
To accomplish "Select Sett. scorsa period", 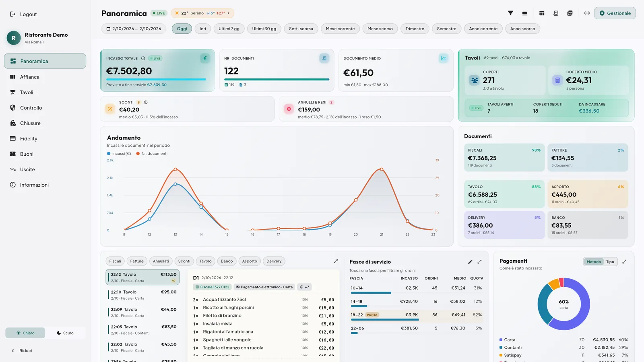I will (x=301, y=29).
